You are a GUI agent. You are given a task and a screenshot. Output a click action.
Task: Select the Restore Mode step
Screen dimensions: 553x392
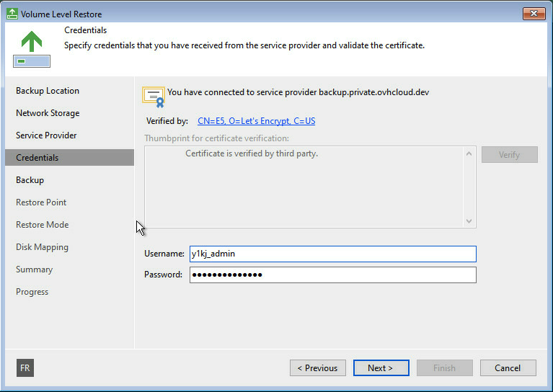point(43,225)
